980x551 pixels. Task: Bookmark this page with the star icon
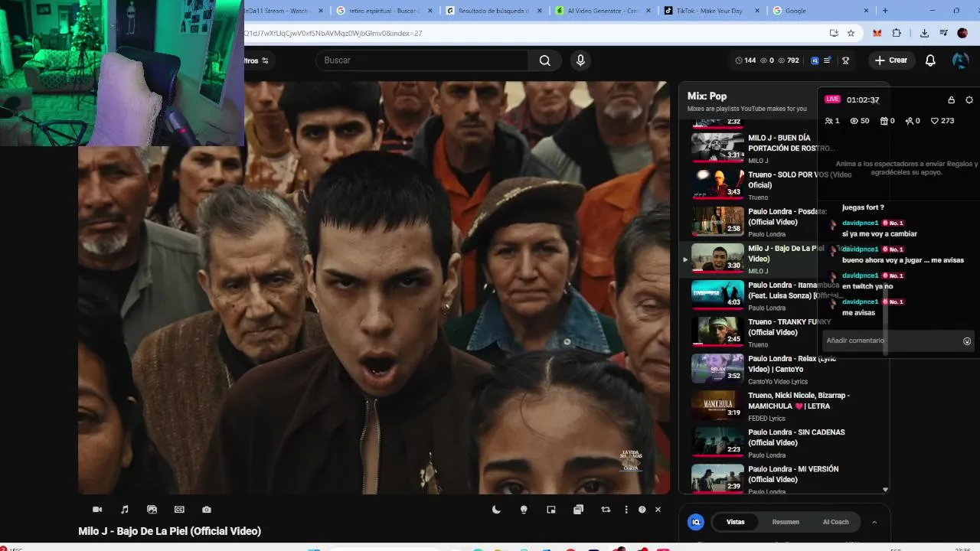(x=851, y=33)
